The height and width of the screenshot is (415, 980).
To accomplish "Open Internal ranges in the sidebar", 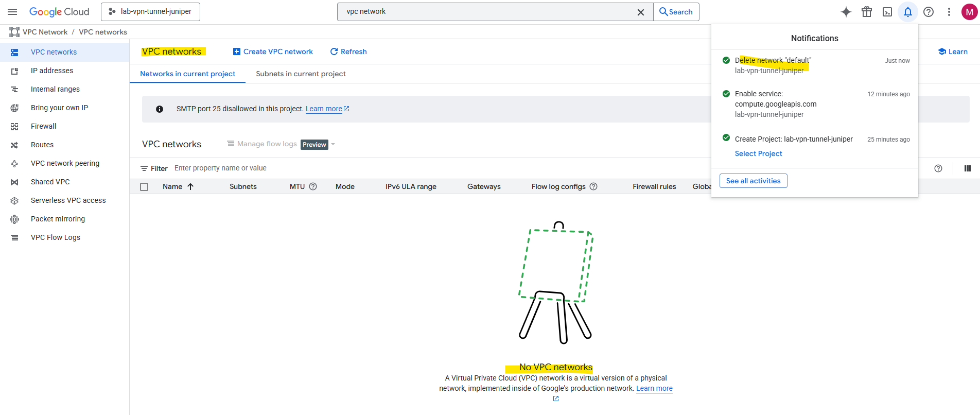I will click(64, 89).
